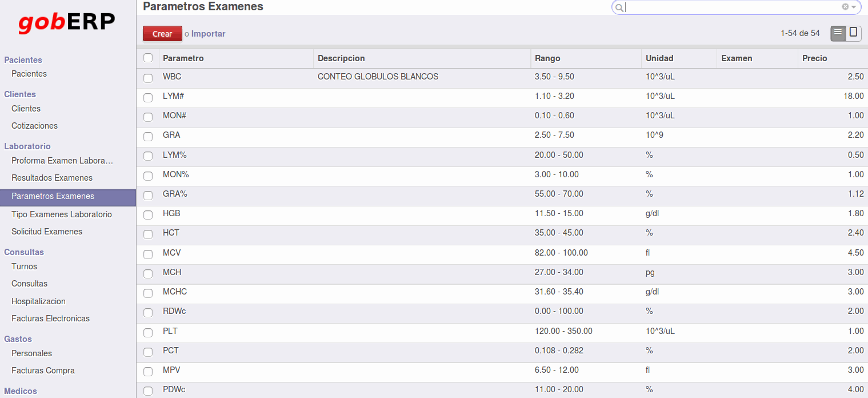Open Tipo Examenes Laboratorio menu item
Image resolution: width=868 pixels, height=398 pixels.
tap(62, 214)
